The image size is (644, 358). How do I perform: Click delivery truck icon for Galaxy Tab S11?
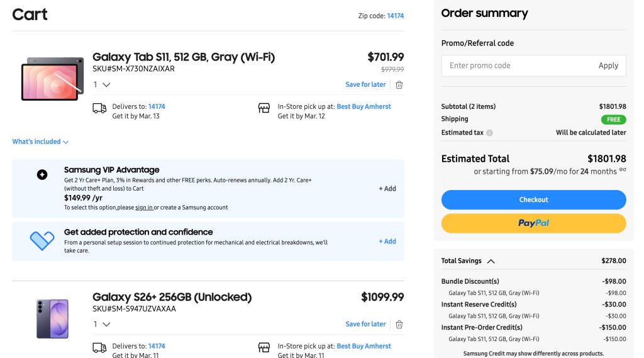coord(99,108)
